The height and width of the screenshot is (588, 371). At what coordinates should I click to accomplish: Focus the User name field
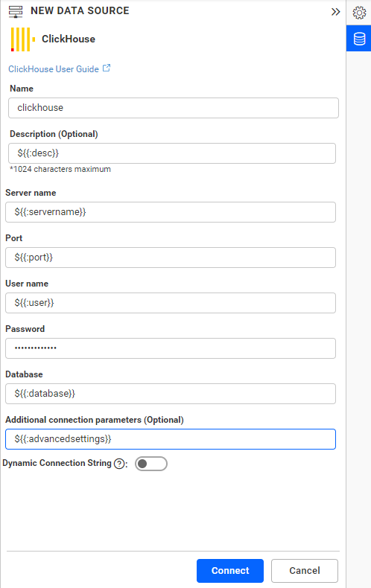point(171,303)
